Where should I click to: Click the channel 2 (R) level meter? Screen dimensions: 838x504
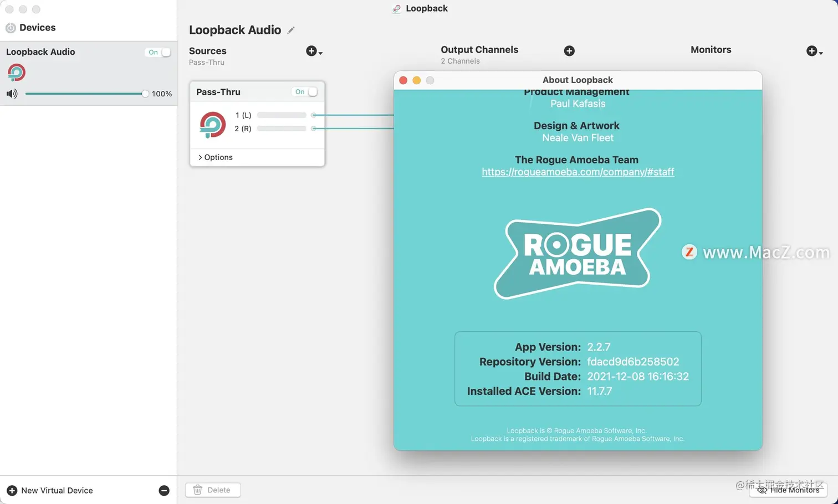(x=282, y=128)
